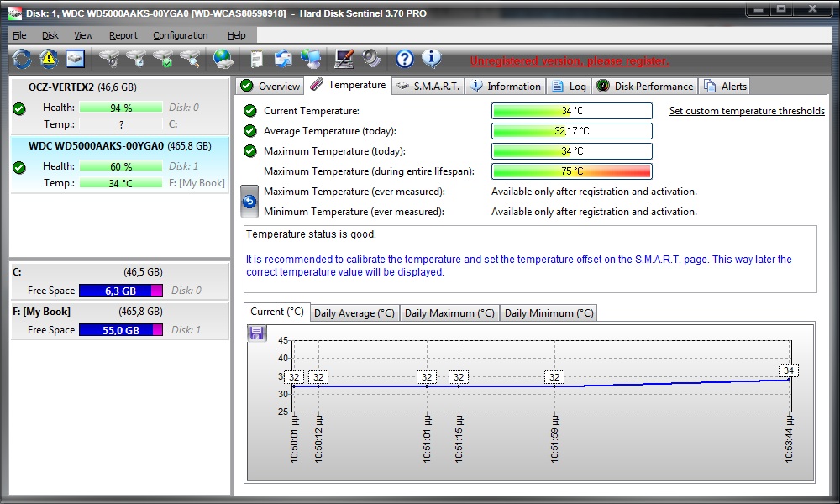Click the Maximum Temperature (today) 34 °C gauge
The height and width of the screenshot is (504, 840).
pyautogui.click(x=572, y=151)
